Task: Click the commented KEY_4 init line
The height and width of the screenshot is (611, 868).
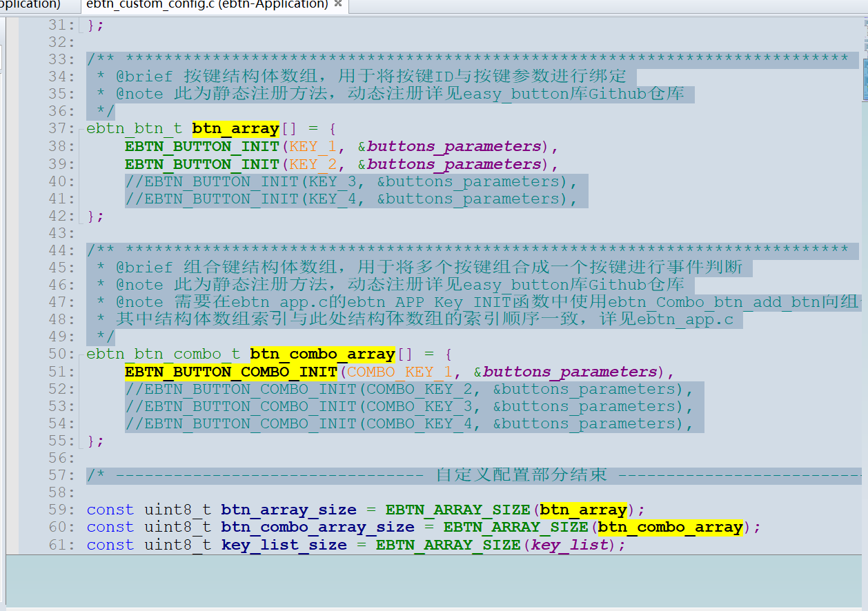Action: tap(351, 199)
